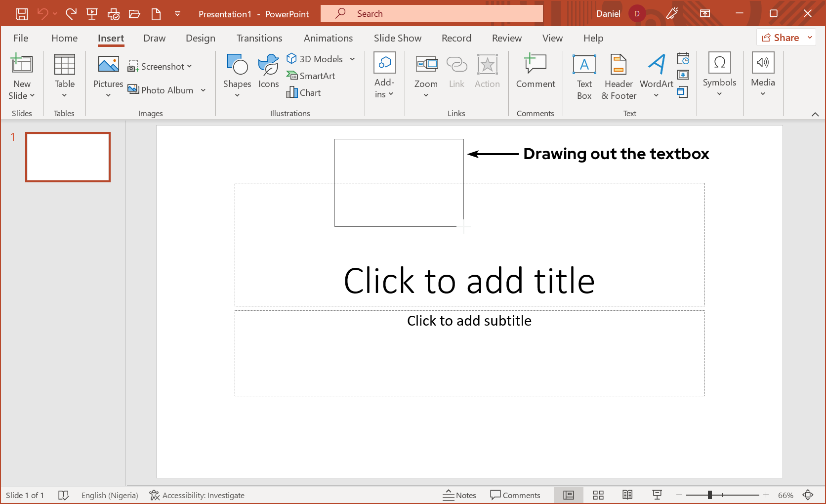Open Header & Footer settings
Screen dimensions: 826x504
click(x=619, y=77)
